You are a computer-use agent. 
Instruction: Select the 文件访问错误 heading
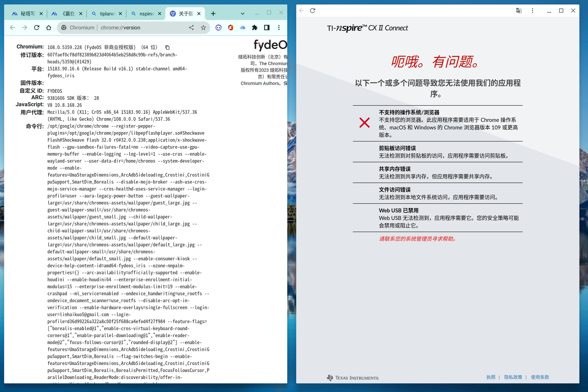pos(394,190)
